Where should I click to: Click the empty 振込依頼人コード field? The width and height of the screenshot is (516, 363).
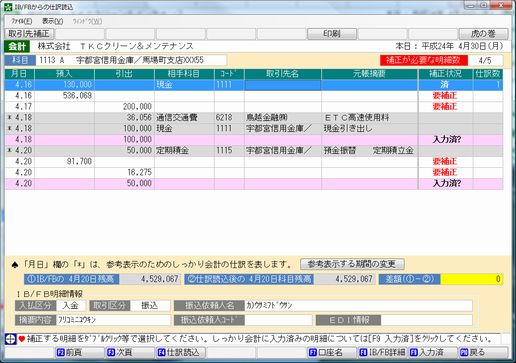click(x=278, y=320)
